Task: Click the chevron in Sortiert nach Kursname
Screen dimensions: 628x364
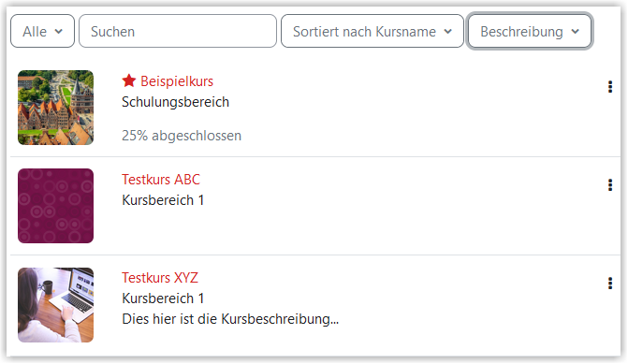Action: [x=448, y=31]
